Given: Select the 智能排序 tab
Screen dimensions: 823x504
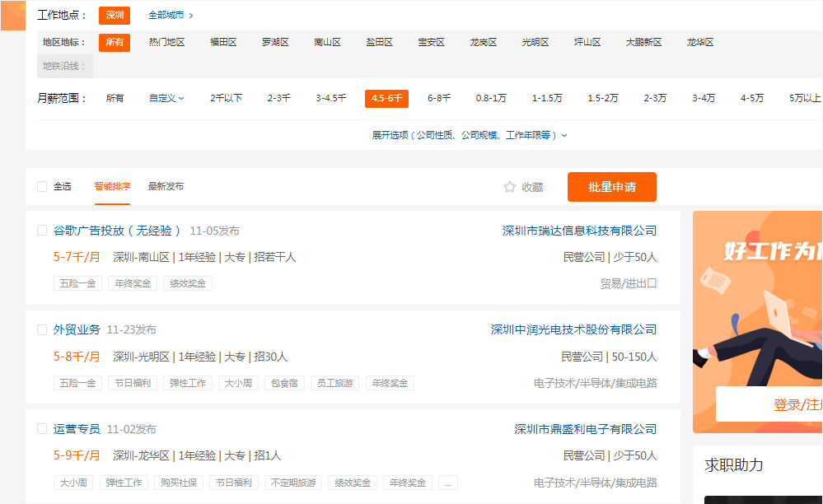Looking at the screenshot, I should tap(111, 186).
